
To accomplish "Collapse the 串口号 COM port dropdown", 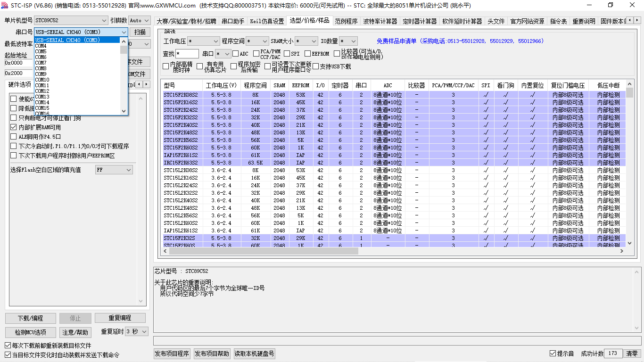I will (124, 32).
